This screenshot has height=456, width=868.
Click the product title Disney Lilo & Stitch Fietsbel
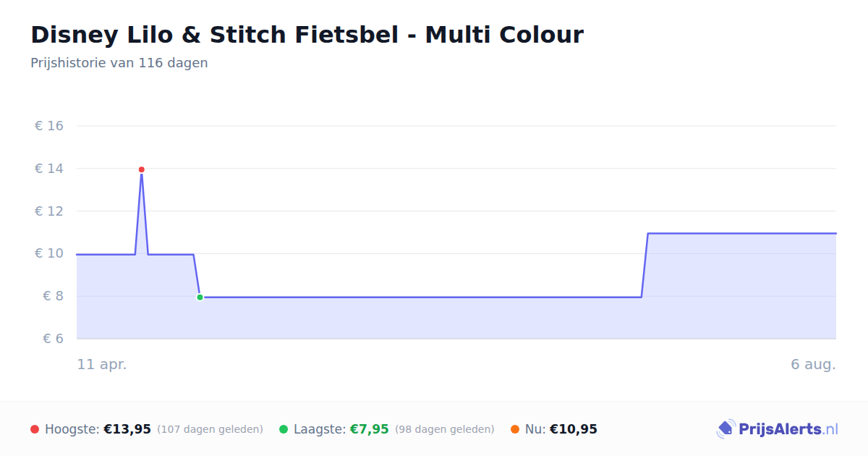point(307,35)
